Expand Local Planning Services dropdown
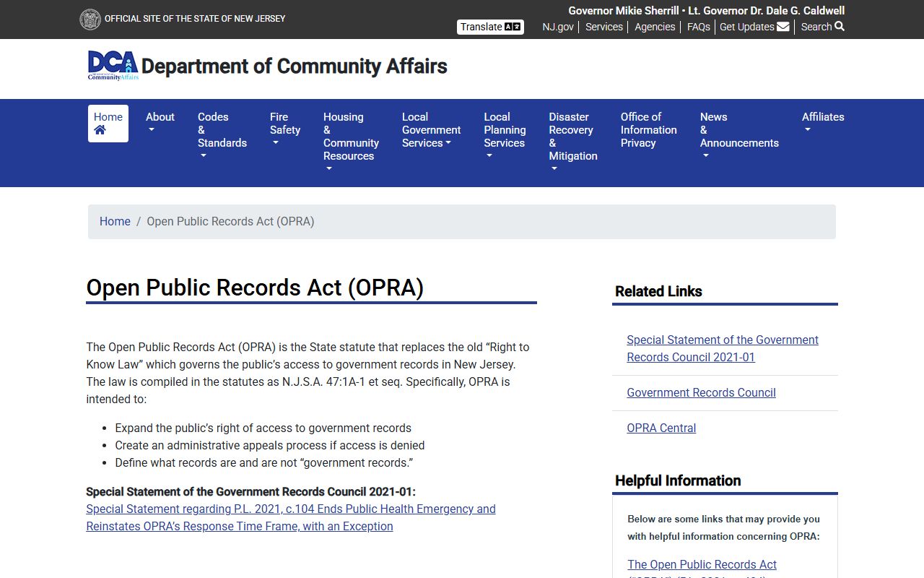The width and height of the screenshot is (924, 578). [x=505, y=137]
